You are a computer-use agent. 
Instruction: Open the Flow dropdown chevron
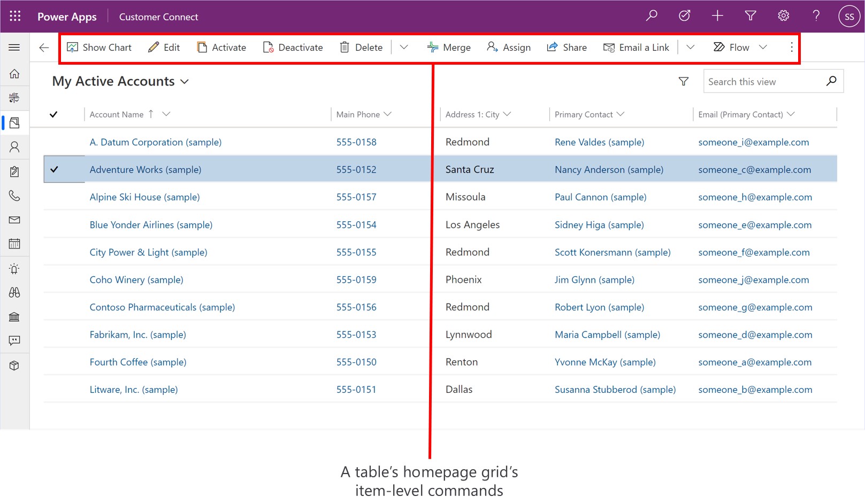(763, 48)
